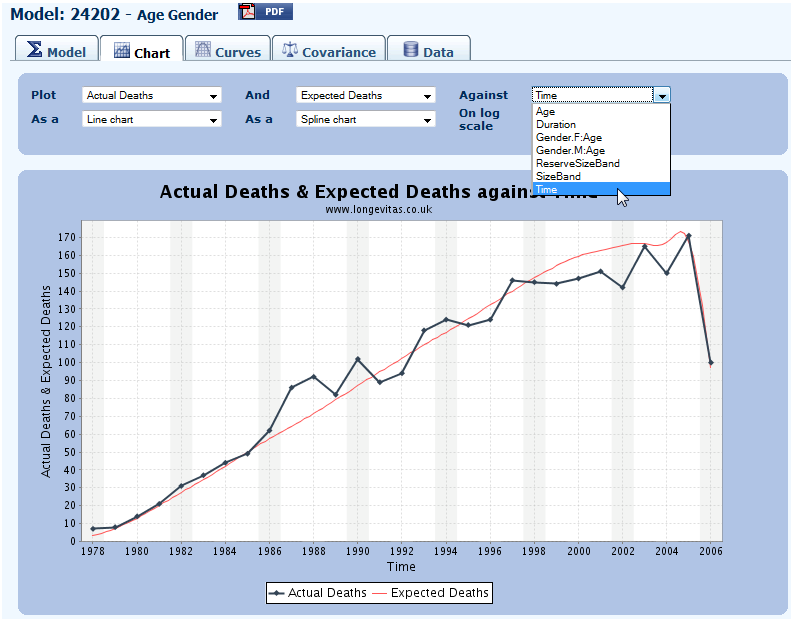Screen dimensions: 792x621
Task: Click the www.longevitas.co.uk subtitle
Action: coord(379,209)
